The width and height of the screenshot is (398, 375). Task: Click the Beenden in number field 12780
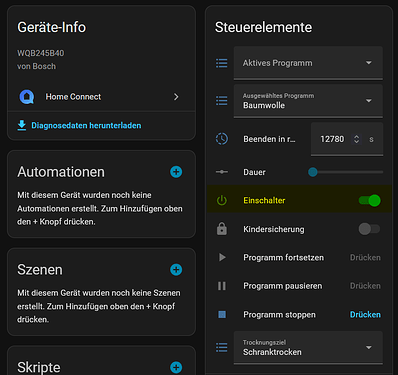tap(347, 139)
